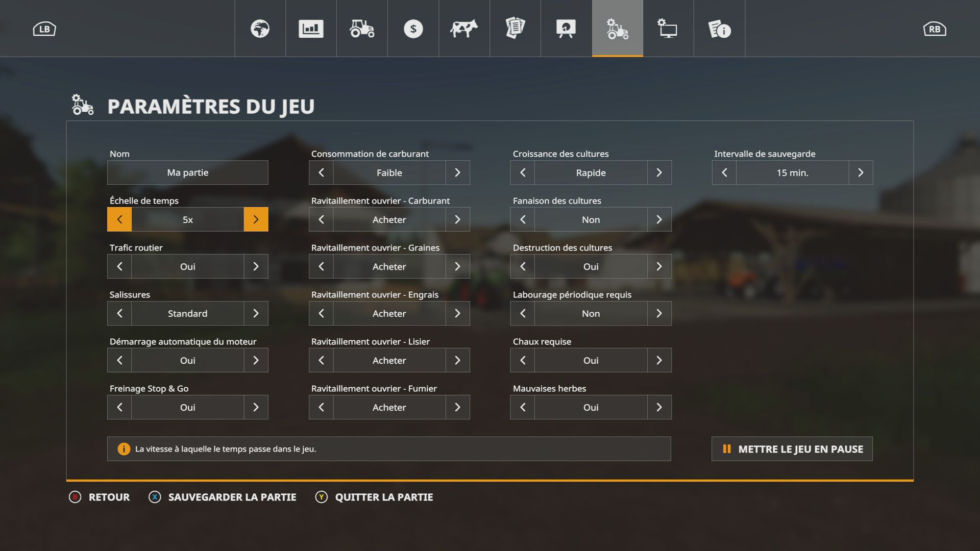The image size is (980, 551).
Task: Open the help info tab
Action: pos(719,29)
